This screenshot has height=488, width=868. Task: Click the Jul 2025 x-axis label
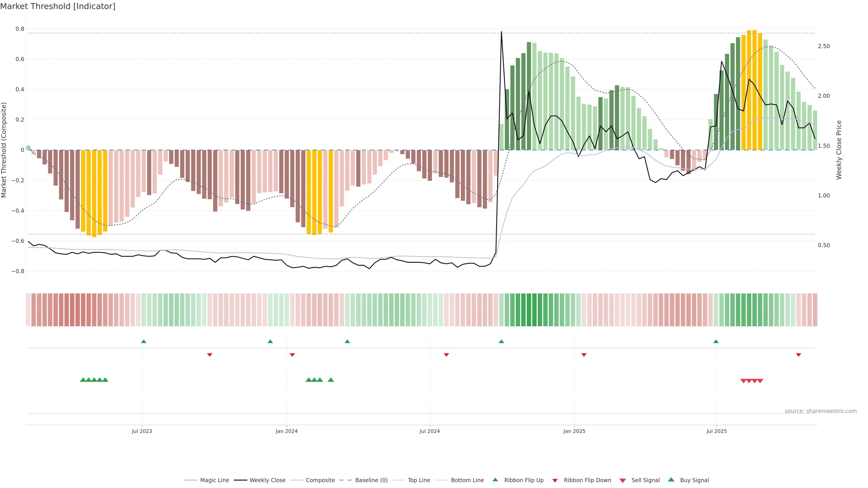716,431
